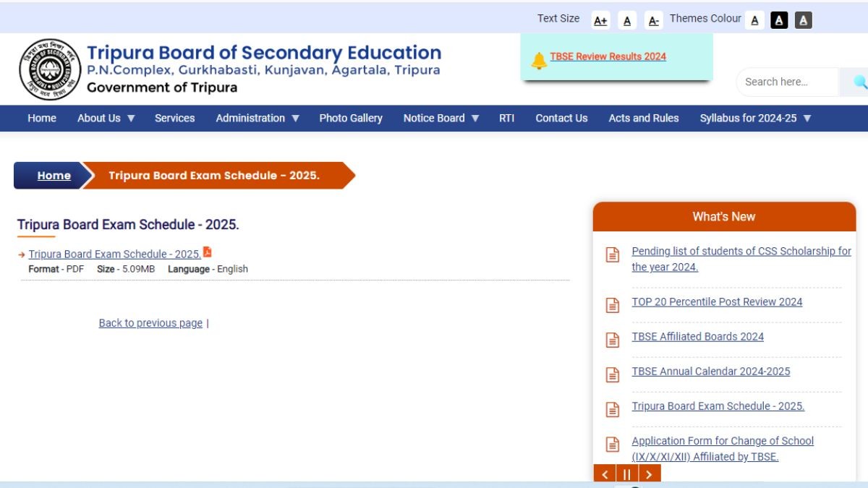Expand the Administration dropdown menu

(x=258, y=119)
